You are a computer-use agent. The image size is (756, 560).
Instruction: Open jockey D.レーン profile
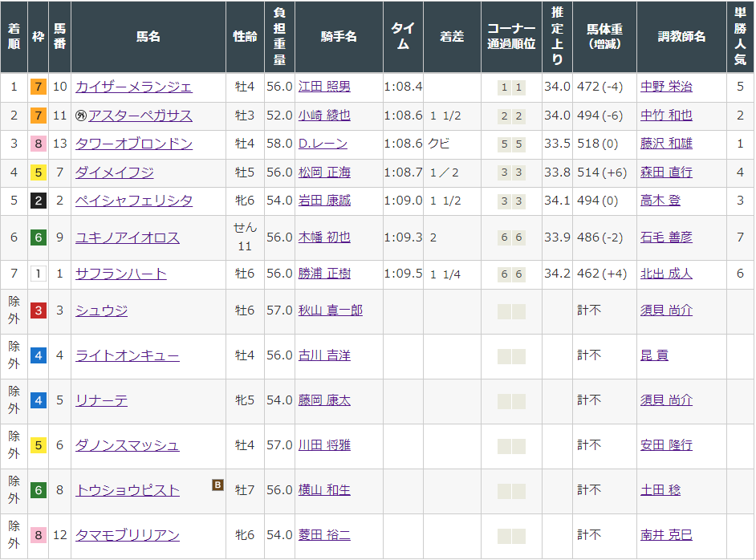[x=323, y=144]
